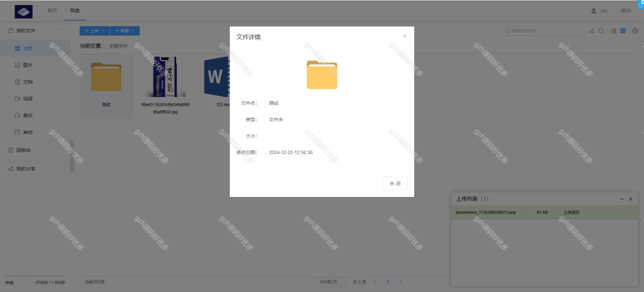Click the 退出 logout link
Image resolution: width=644 pixels, height=292 pixels.
626,11
